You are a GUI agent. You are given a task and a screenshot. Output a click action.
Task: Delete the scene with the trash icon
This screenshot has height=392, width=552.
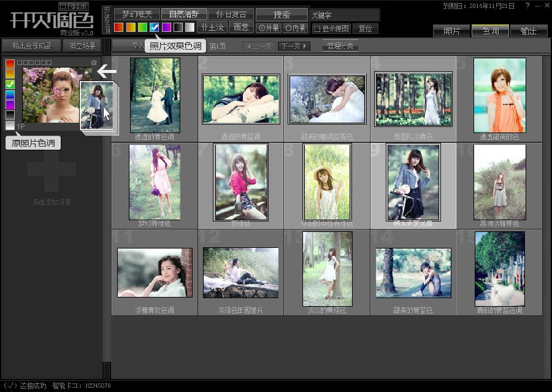click(93, 63)
